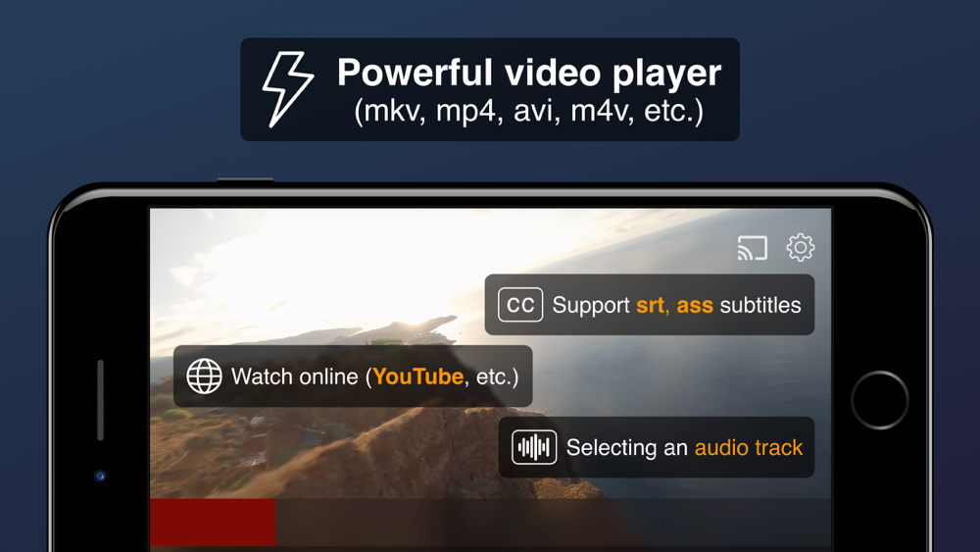Screen dimensions: 980x552
Task: Click the red played portion of progress bar
Action: pos(213,522)
